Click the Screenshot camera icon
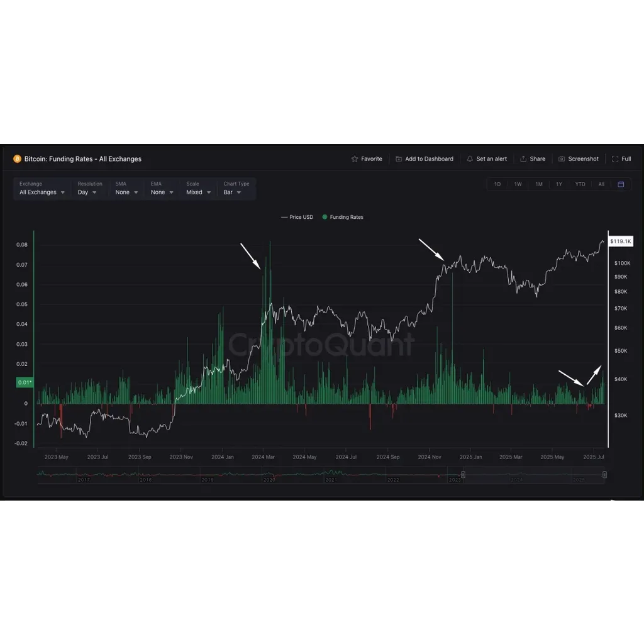This screenshot has height=644, width=644. [562, 159]
